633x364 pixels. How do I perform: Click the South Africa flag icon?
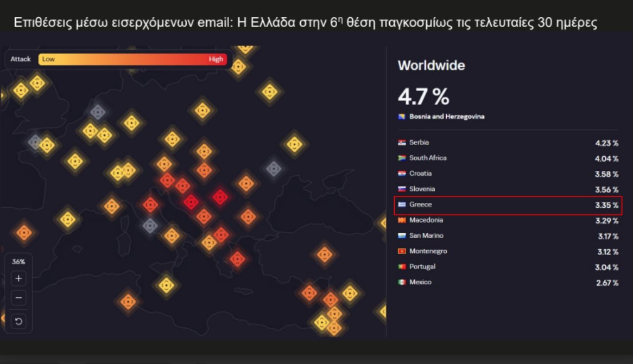point(403,158)
